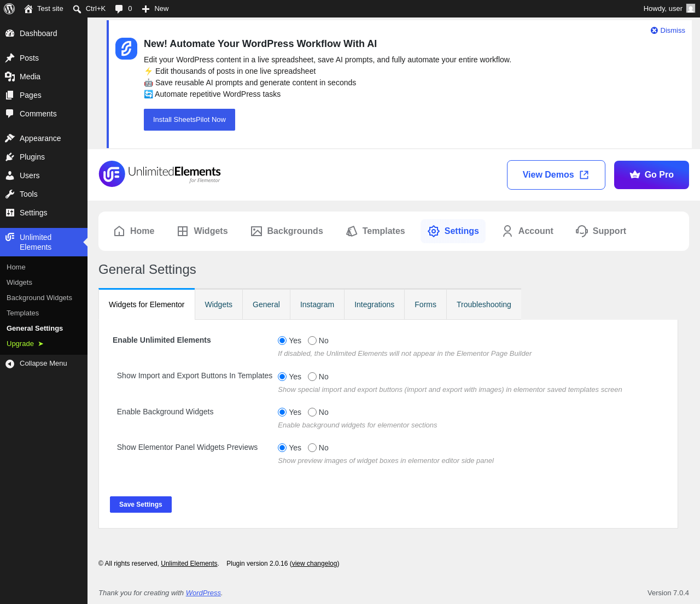Click the Collapse Menu arrow icon

[10, 363]
